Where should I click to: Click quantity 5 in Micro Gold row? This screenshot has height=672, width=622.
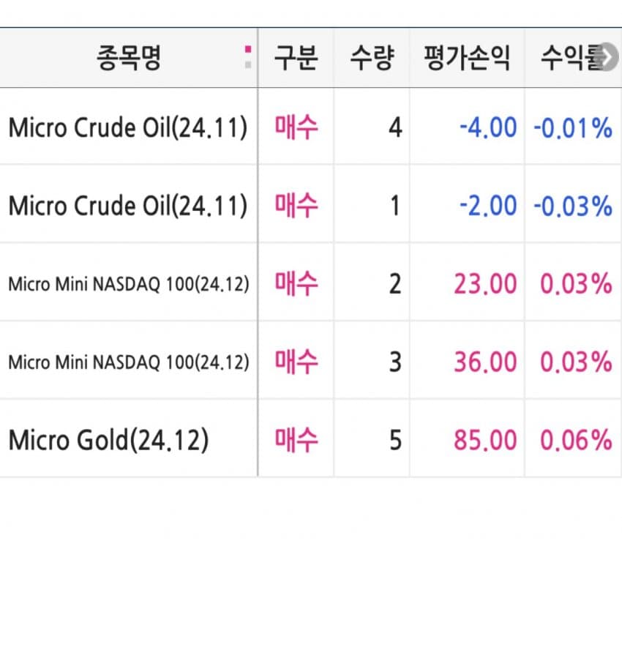click(394, 440)
